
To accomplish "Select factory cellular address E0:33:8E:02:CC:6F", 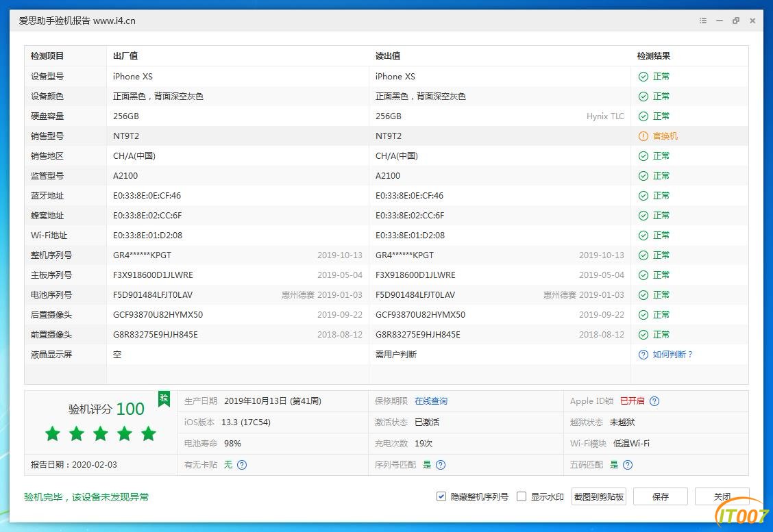I will pos(147,216).
